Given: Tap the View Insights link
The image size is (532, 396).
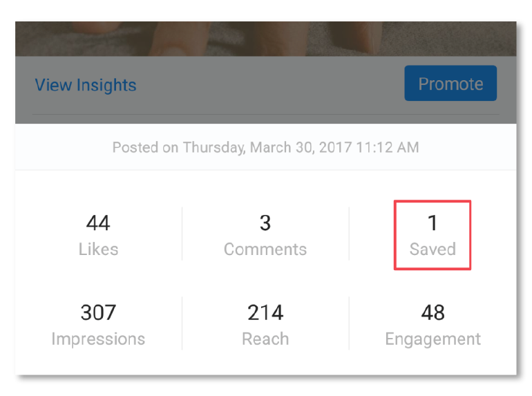Looking at the screenshot, I should click(x=86, y=85).
